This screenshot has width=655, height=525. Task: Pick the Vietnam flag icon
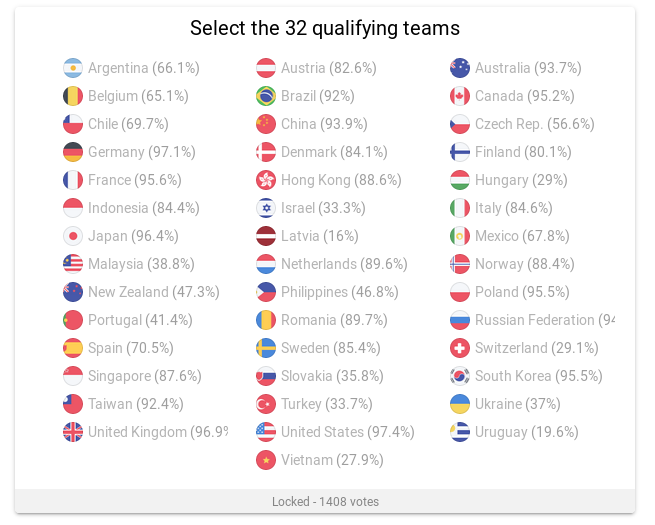click(266, 460)
